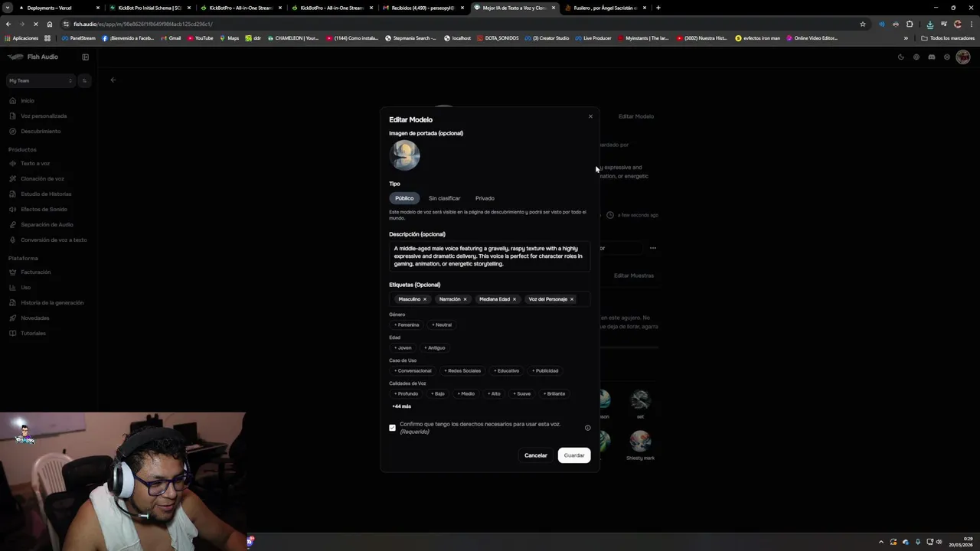Expand the +44 más tags list
The height and width of the screenshot is (551, 980).
(x=402, y=406)
